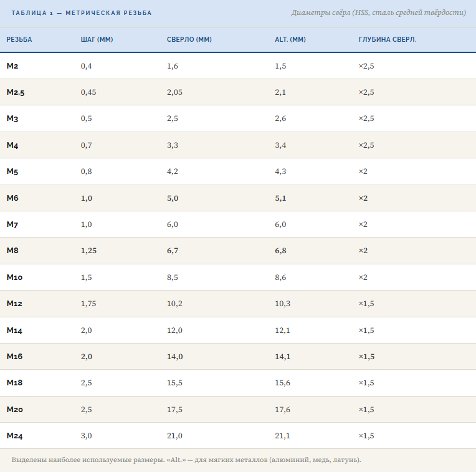Click the ALT. (ММ) column header

tap(290, 39)
